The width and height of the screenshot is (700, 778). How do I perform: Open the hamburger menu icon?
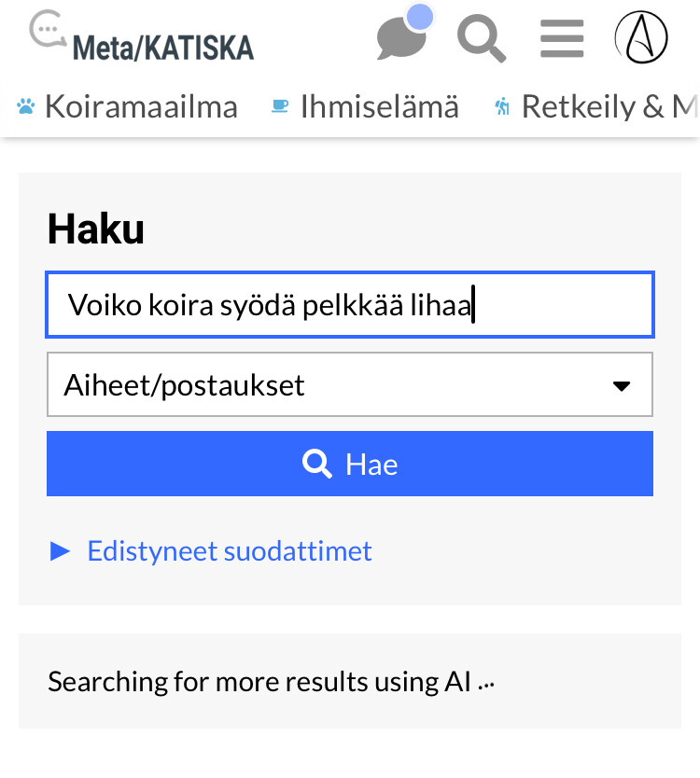pos(562,40)
